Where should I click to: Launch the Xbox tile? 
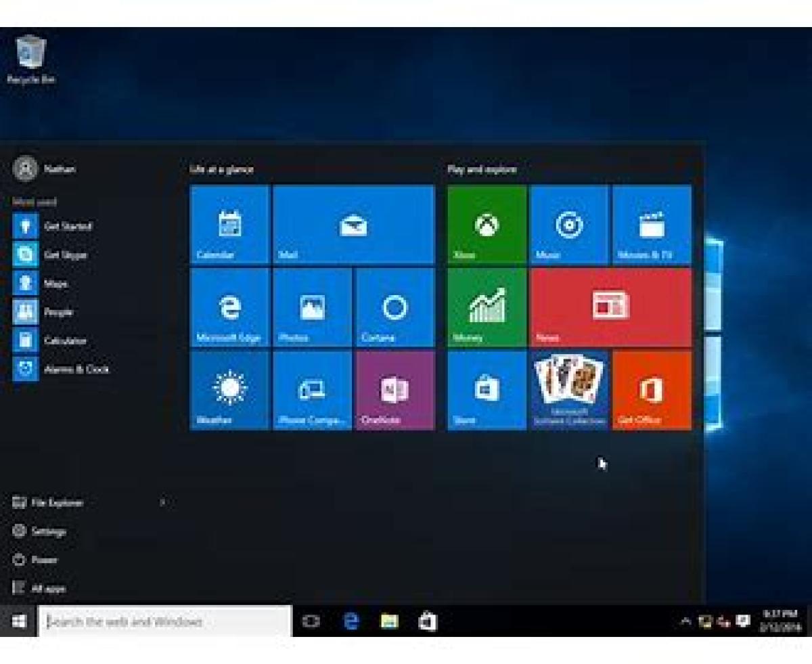pyautogui.click(x=487, y=225)
